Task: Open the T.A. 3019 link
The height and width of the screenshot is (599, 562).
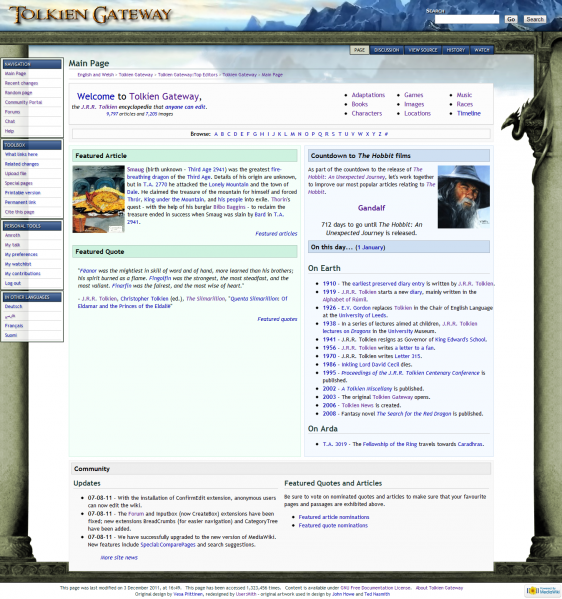Action: (x=335, y=444)
